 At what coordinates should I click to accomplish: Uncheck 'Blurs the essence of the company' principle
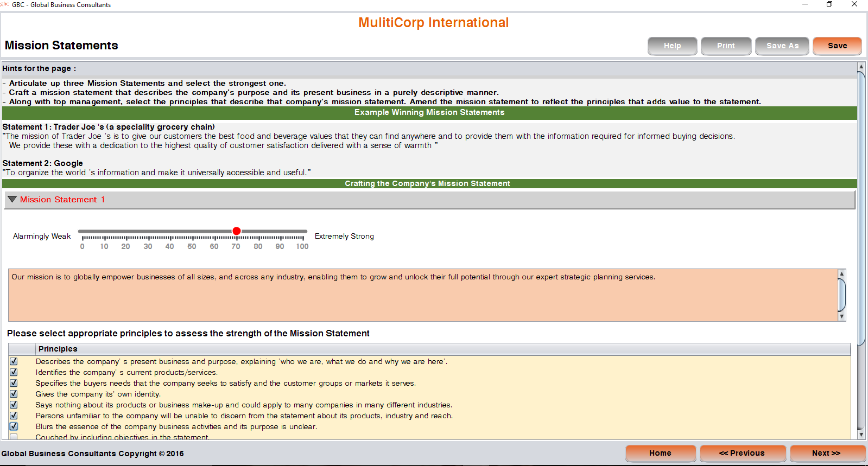click(x=14, y=426)
